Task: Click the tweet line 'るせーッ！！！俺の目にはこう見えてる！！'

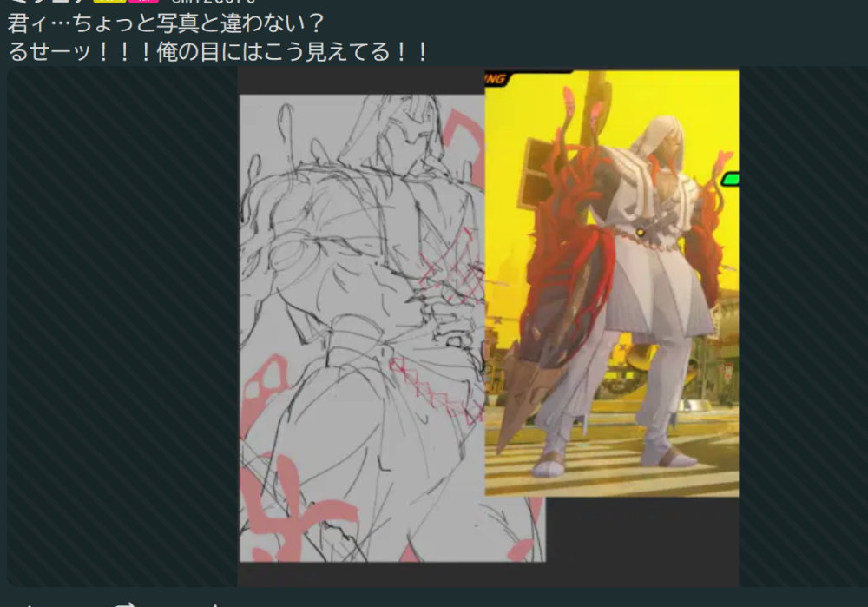Action: [219, 51]
